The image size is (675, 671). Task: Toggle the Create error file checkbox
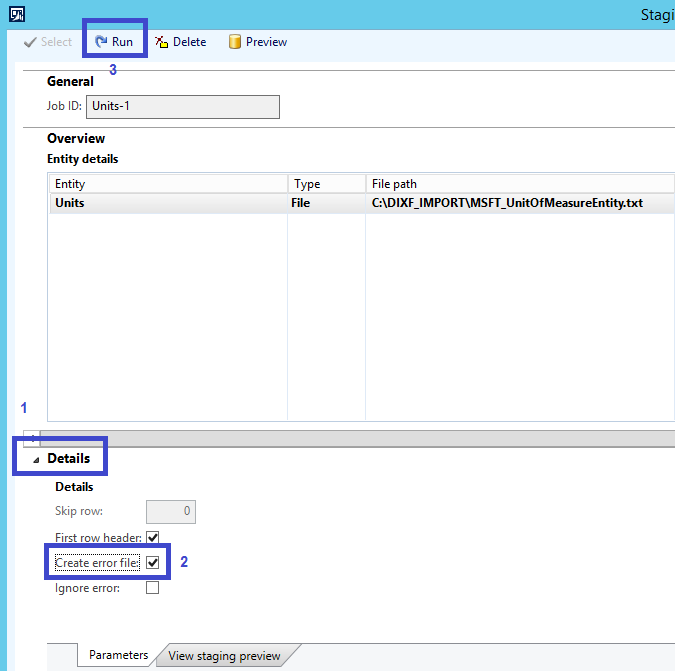pyautogui.click(x=153, y=563)
